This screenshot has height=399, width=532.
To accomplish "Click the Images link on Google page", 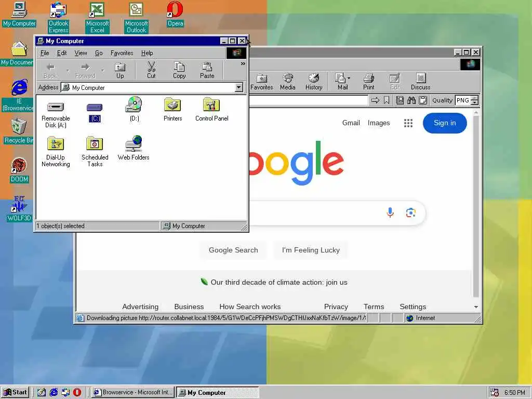I will [379, 123].
